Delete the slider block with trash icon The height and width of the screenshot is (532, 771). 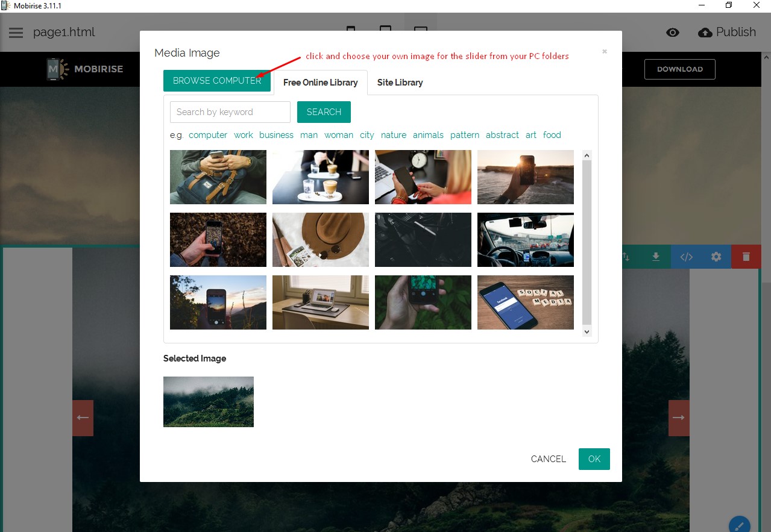(746, 257)
